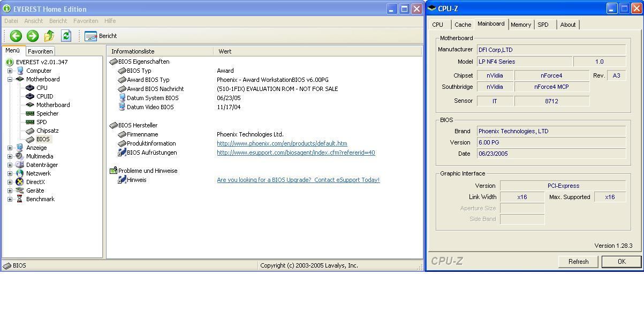The height and width of the screenshot is (320, 644).
Task: Select the Motherboard sub-item in tree
Action: pos(53,105)
